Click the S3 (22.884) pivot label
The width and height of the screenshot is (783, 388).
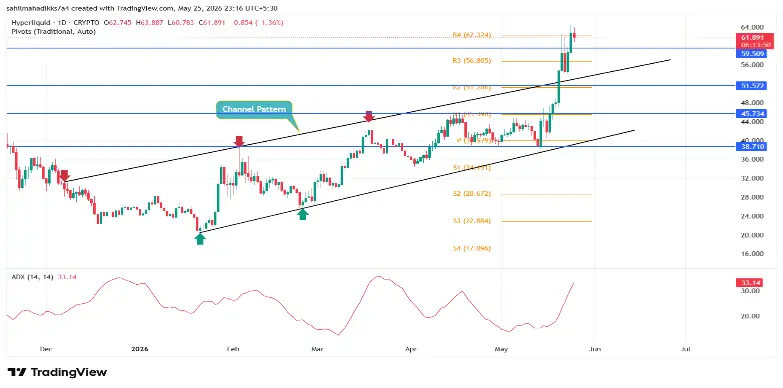click(x=472, y=221)
